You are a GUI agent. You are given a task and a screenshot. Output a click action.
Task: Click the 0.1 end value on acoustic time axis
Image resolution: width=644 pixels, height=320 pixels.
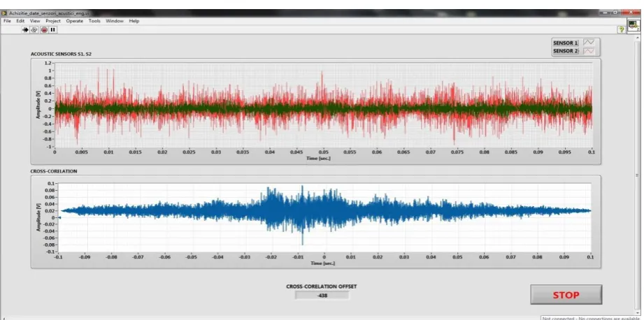coord(592,152)
